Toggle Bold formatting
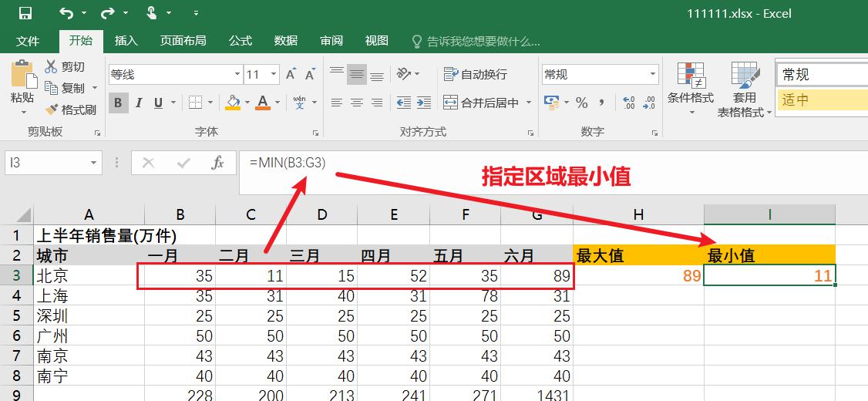 [119, 103]
